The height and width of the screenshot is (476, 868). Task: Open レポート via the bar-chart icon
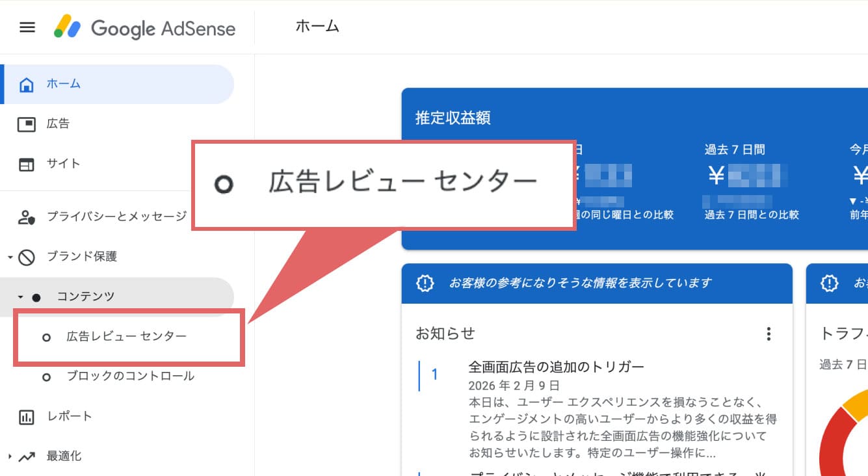26,416
